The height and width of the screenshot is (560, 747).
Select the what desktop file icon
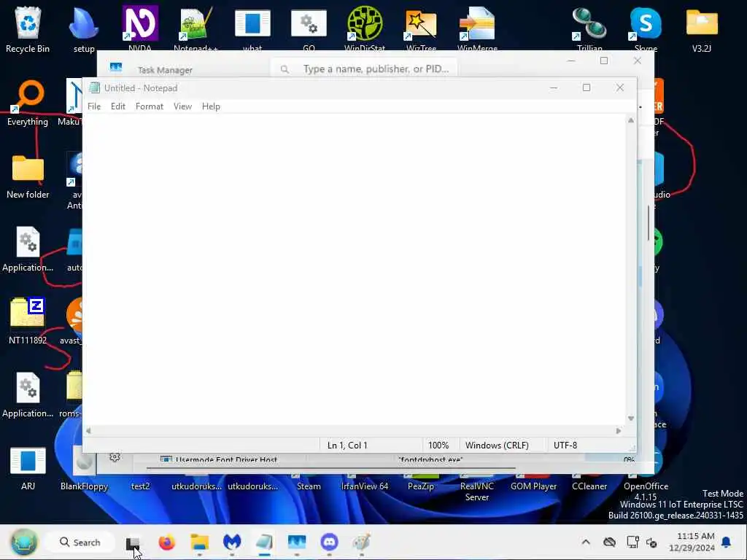(x=252, y=28)
